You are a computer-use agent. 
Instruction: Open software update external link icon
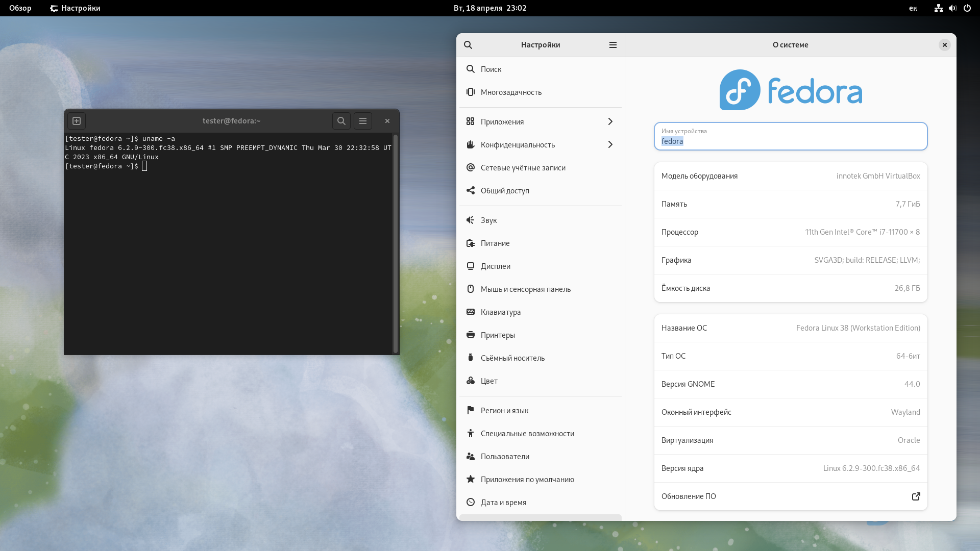(x=916, y=496)
